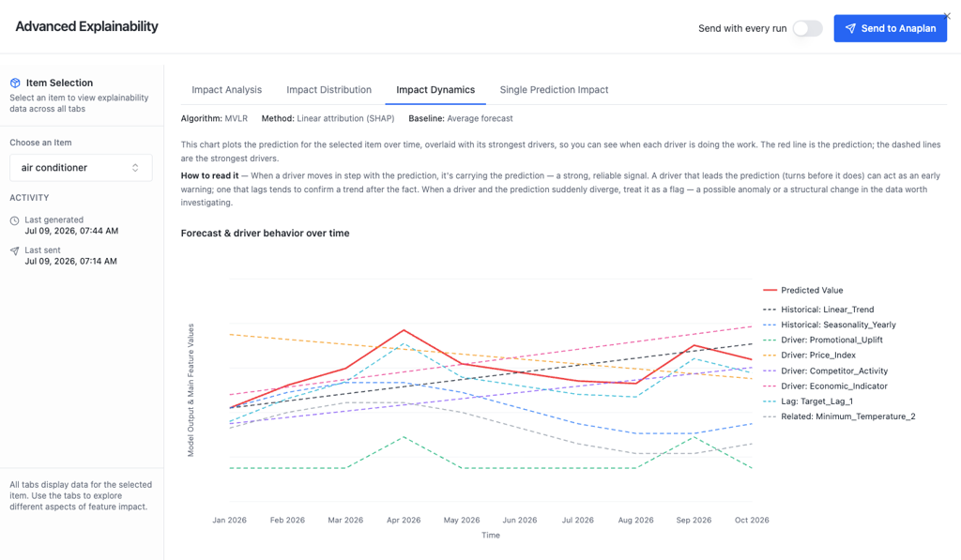
Task: Open the Single Prediction Impact tab
Action: click(554, 89)
